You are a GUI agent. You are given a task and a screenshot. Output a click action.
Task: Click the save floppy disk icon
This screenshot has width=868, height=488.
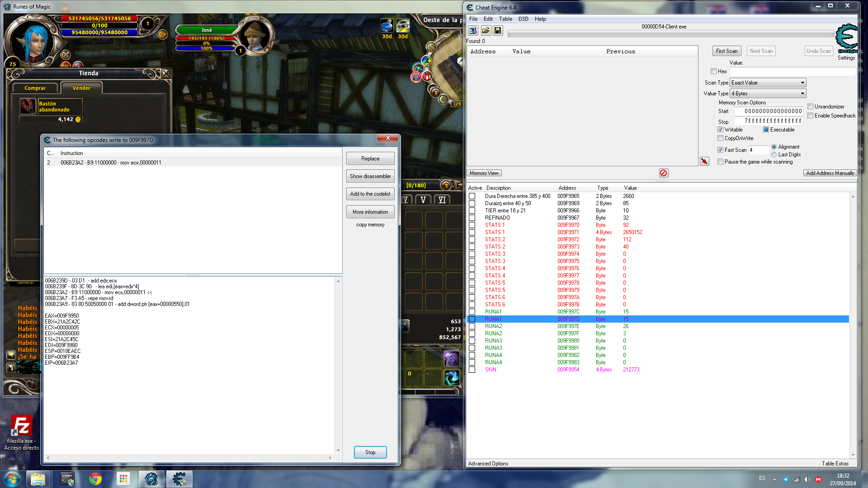point(498,30)
